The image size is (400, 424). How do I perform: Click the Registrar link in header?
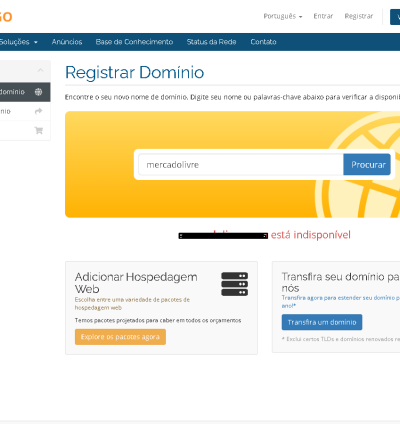click(x=359, y=16)
